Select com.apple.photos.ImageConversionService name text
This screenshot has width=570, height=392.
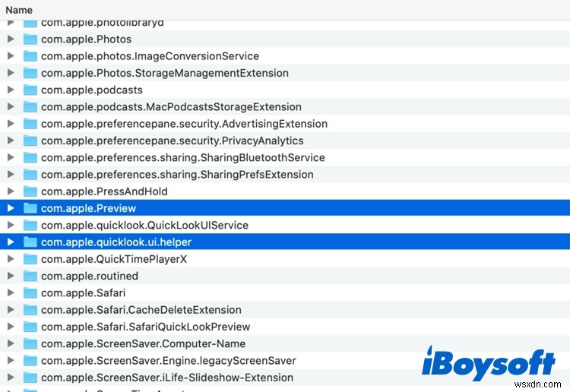click(150, 56)
